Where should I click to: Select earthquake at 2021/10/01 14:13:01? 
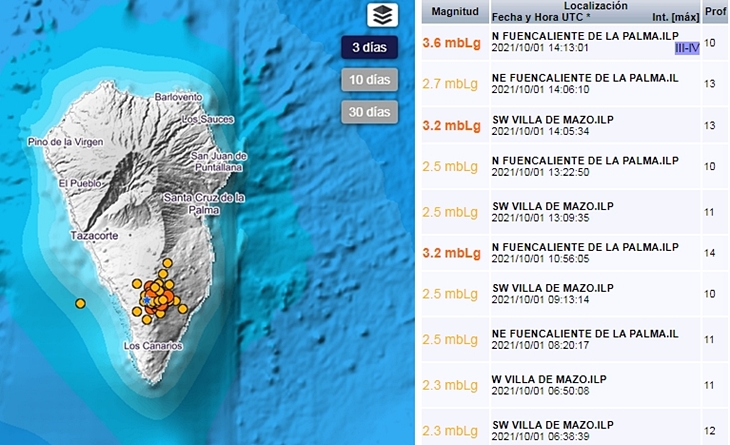540,48
